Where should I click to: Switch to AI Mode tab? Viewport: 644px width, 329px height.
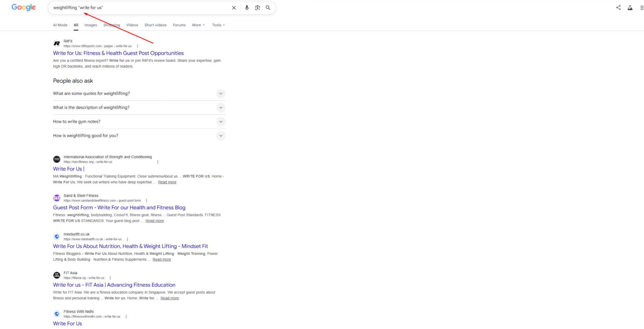click(60, 25)
